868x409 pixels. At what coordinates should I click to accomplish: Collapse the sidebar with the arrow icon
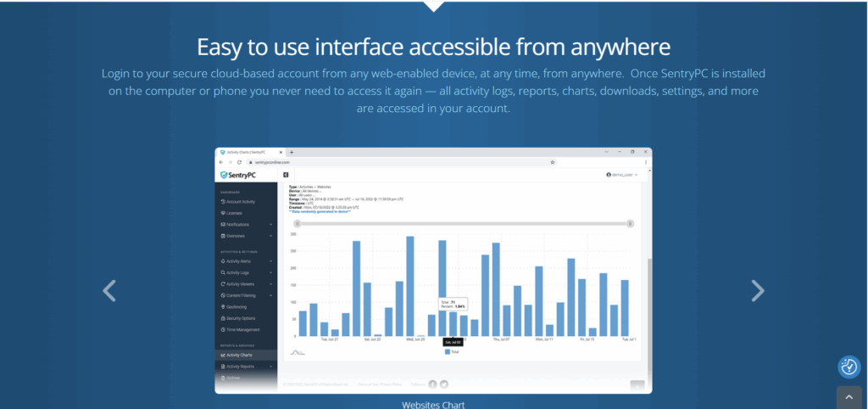click(x=286, y=175)
